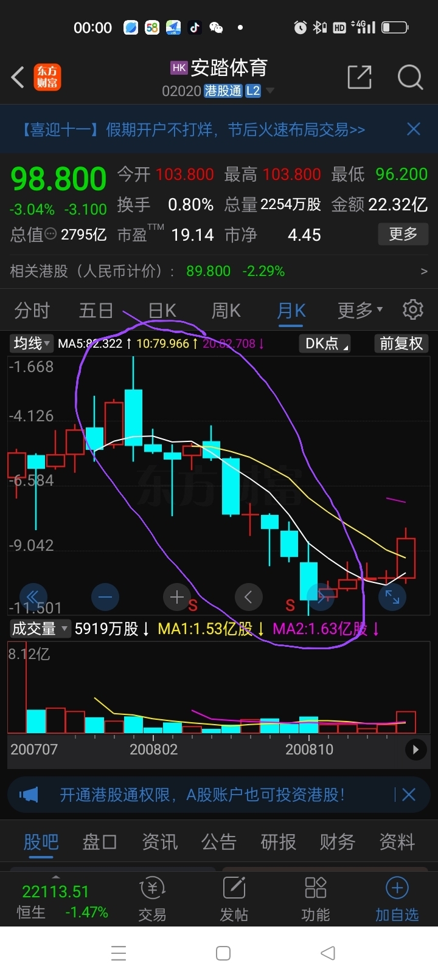The height and width of the screenshot is (980, 438).
Task: Open the 更多 chart period dropdown
Action: tap(360, 311)
